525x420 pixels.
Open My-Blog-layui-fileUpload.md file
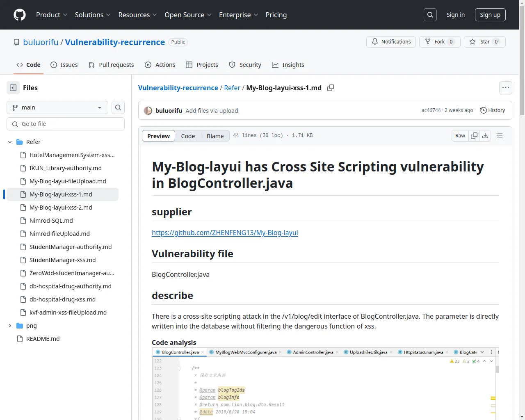[x=67, y=181]
